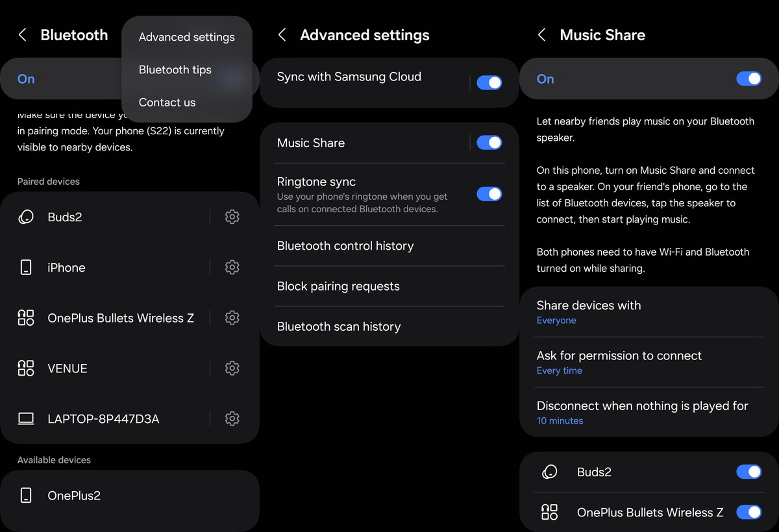
Task: Toggle Sync with Samsung Cloud switch
Action: point(489,82)
